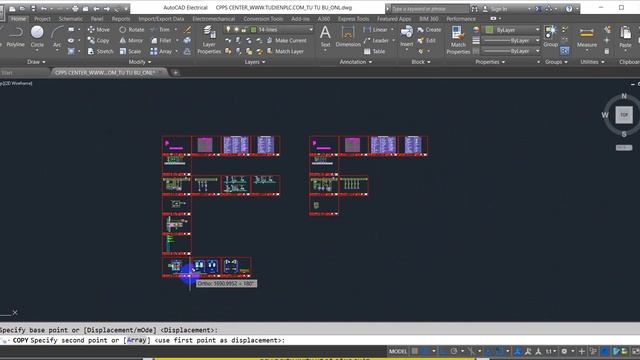Click the TOP face of ViewCube
The image size is (640, 360).
(x=624, y=115)
